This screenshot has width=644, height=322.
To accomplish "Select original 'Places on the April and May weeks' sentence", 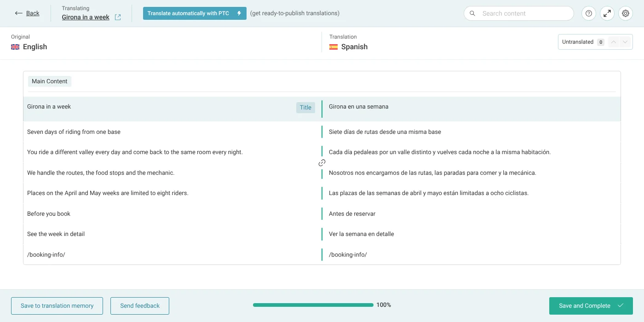I will (x=108, y=193).
